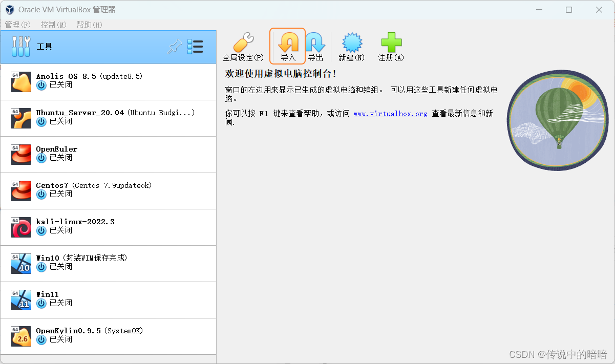Click the power state icon under Centos7
The image size is (615, 364).
(41, 195)
